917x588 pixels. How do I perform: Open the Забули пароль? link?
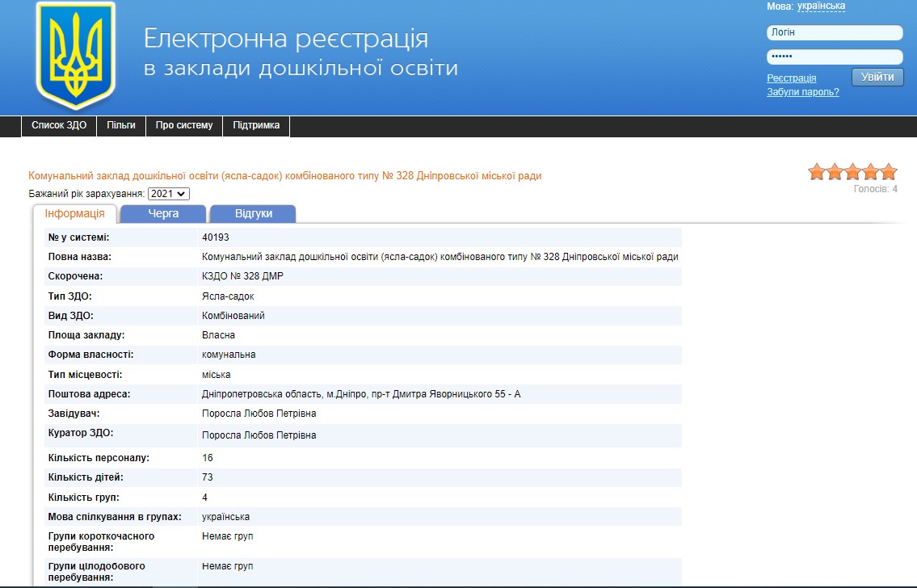[x=803, y=92]
